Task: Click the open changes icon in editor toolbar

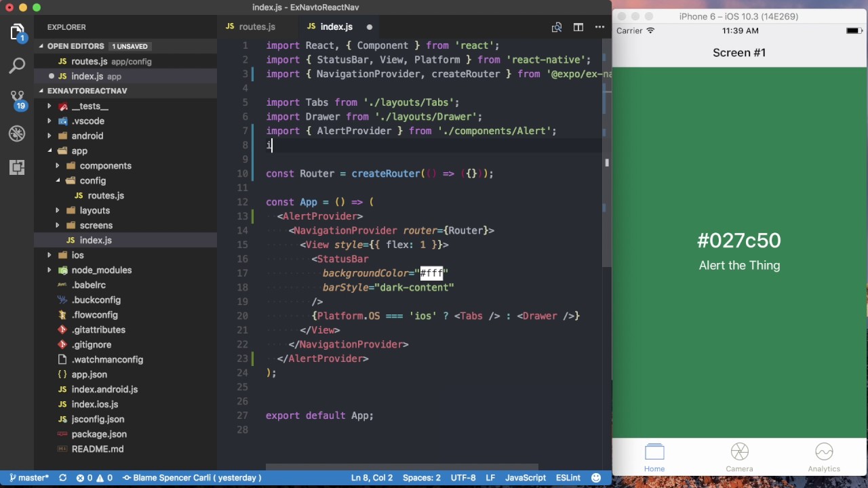Action: pos(557,27)
